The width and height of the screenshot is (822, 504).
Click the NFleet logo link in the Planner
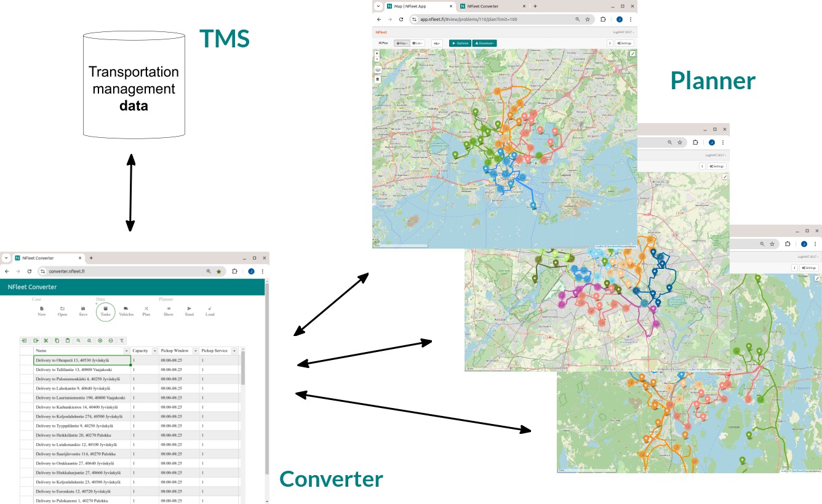pos(381,31)
